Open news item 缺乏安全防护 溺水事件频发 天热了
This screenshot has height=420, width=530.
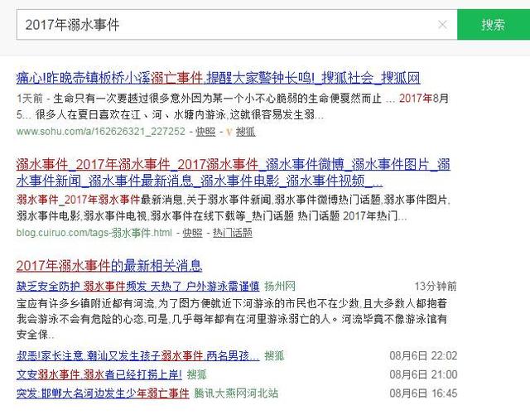[138, 286]
